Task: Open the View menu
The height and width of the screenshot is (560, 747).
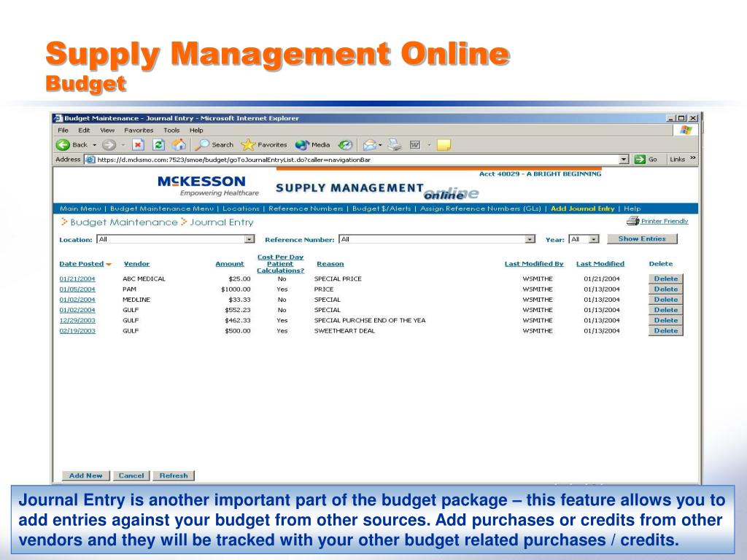Action: [x=107, y=130]
